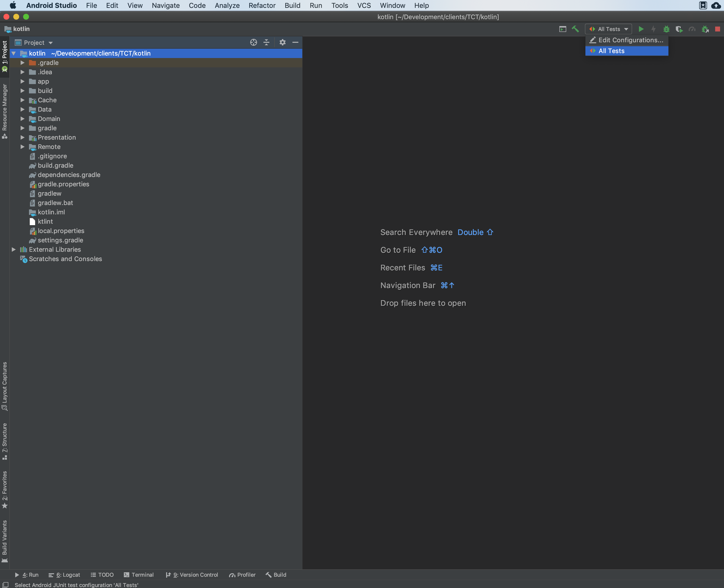This screenshot has height=588, width=724.
Task: Stop the run with the red square
Action: 717,29
